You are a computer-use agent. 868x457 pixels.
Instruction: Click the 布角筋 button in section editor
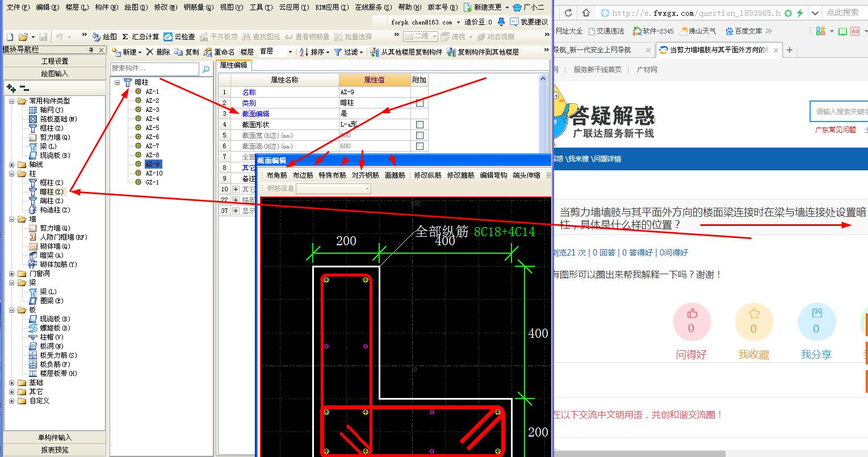[x=277, y=175]
